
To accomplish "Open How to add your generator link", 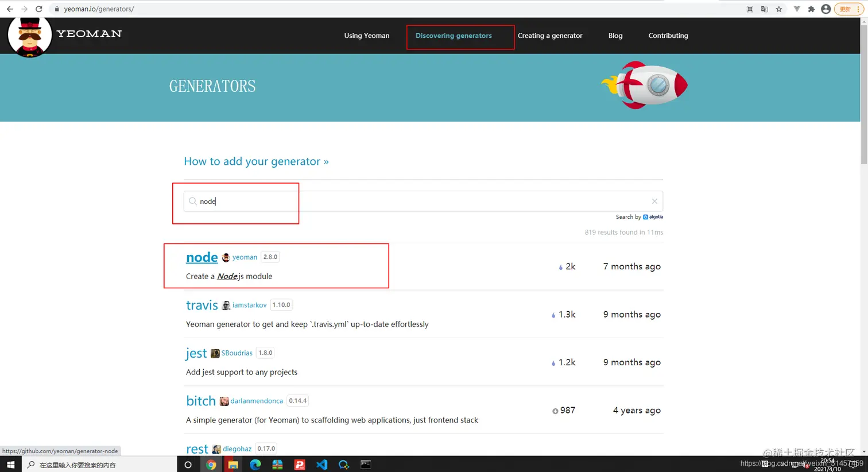I will click(x=256, y=161).
